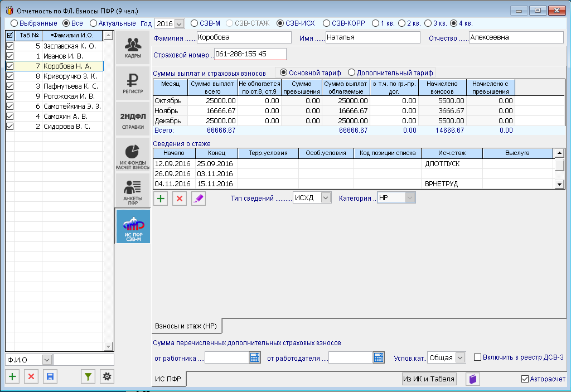Select the ДЛОТПУСК стаж cell
This screenshot has width=571, height=392.
click(452, 164)
